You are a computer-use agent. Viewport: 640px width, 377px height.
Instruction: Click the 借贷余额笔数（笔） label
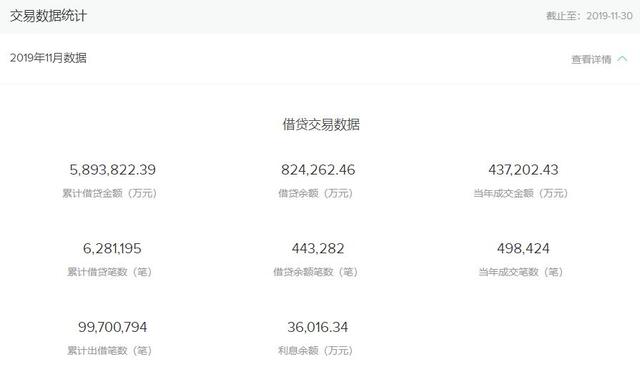316,272
